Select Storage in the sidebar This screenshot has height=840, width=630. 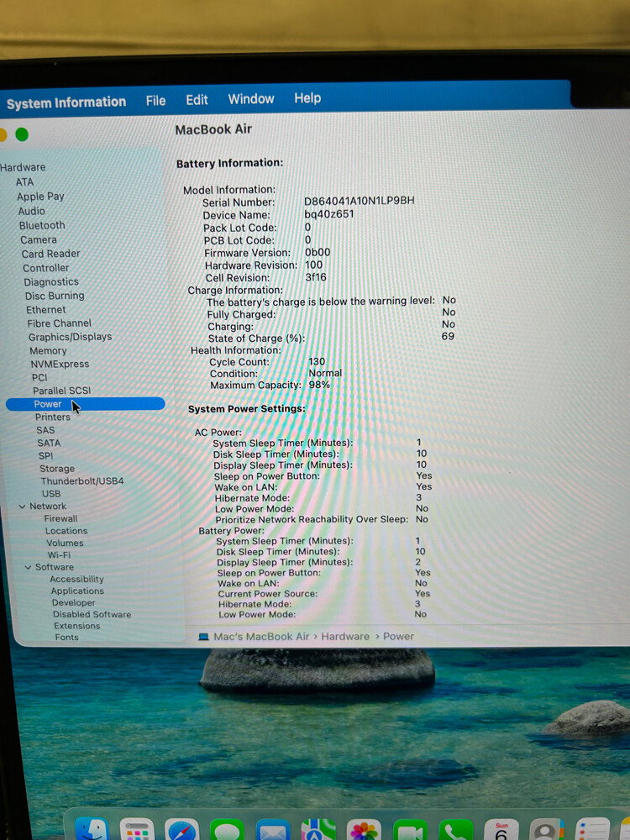click(57, 469)
